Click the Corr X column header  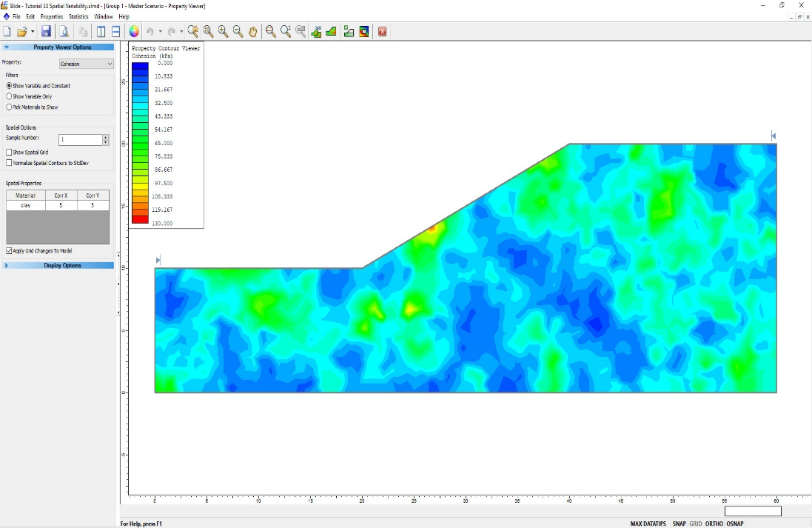[x=61, y=196]
